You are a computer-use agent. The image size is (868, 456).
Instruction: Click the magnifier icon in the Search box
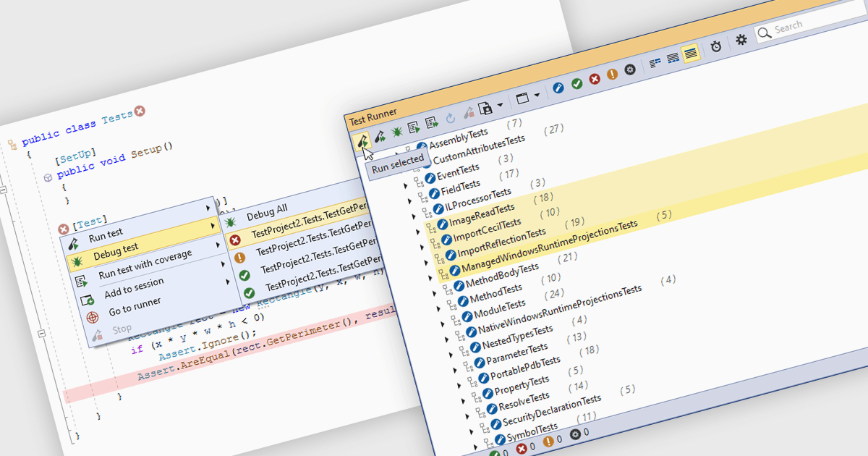point(763,33)
